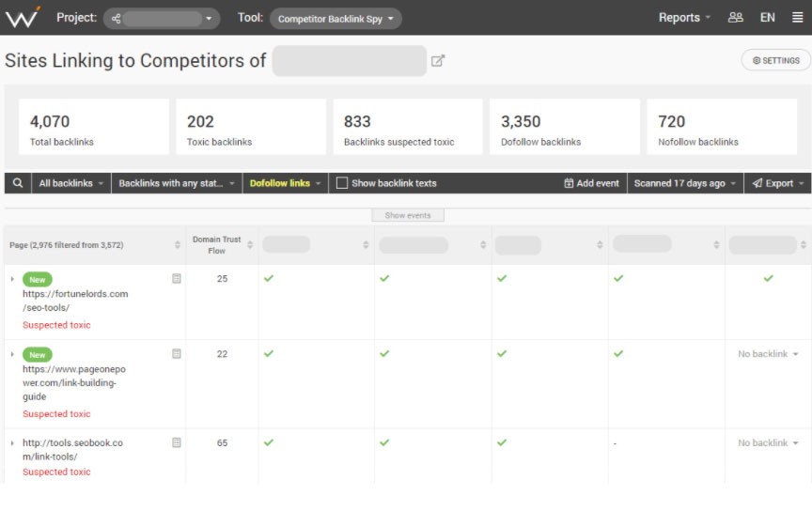
Task: Click the external link icon beside title
Action: [438, 61]
